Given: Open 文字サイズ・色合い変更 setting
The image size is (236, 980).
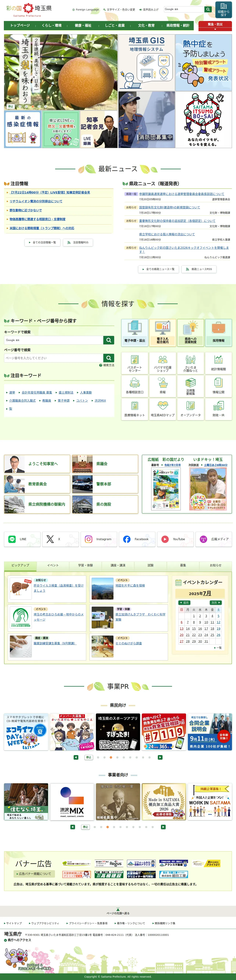Looking at the screenshot, I should click(x=119, y=10).
